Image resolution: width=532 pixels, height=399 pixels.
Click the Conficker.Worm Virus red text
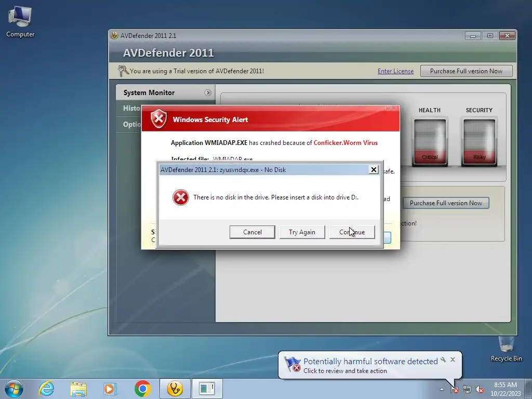coord(345,143)
